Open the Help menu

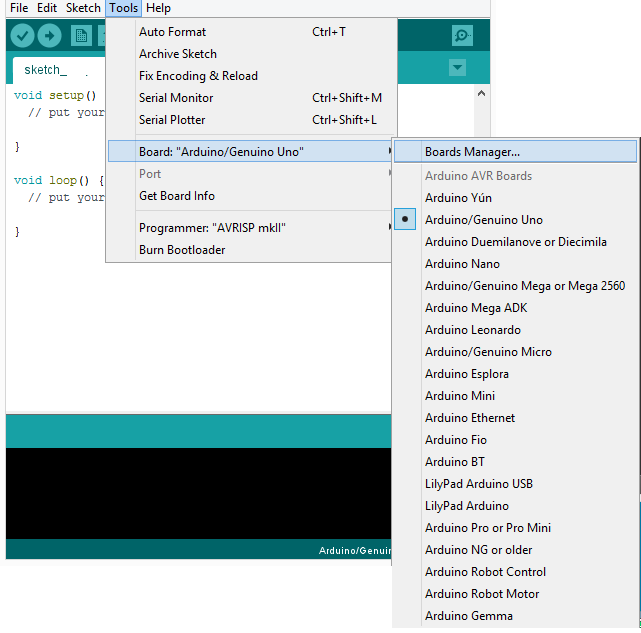click(158, 8)
